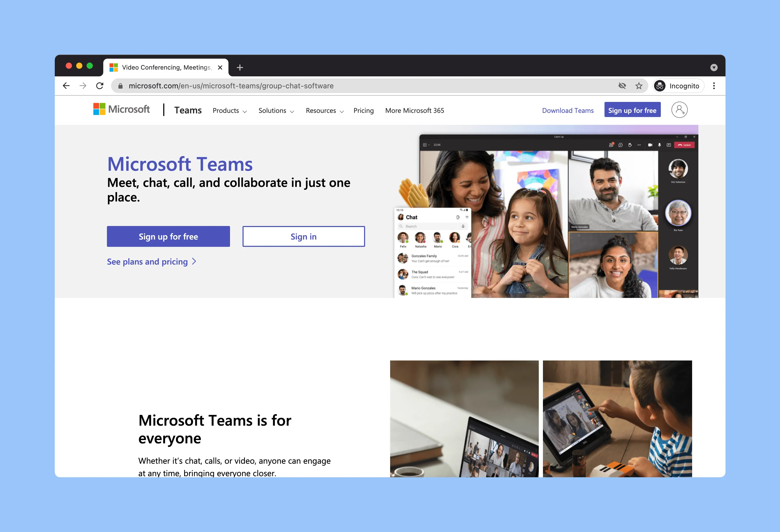Click the child with tablet photo

tap(617, 419)
